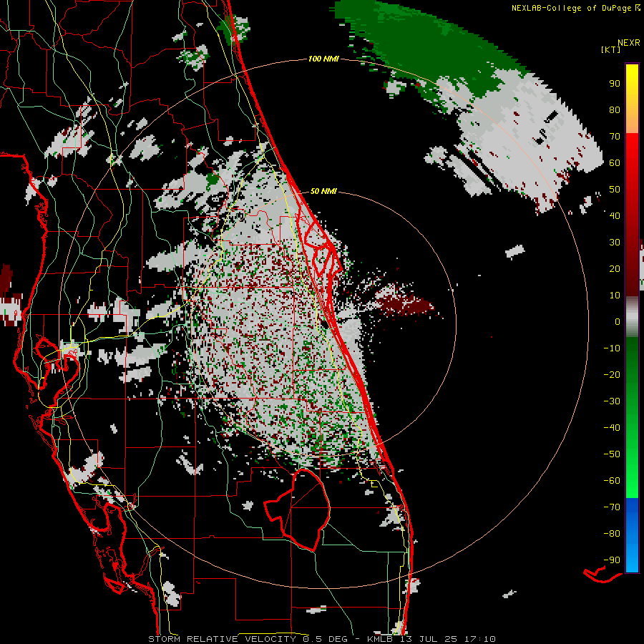Click the -50 value on velocity scale
This screenshot has height=644, width=644.
point(612,454)
